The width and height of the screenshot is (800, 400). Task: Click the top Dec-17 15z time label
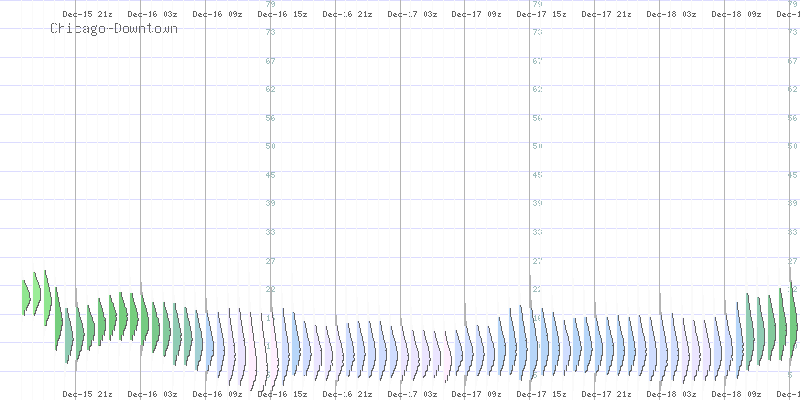point(540,15)
